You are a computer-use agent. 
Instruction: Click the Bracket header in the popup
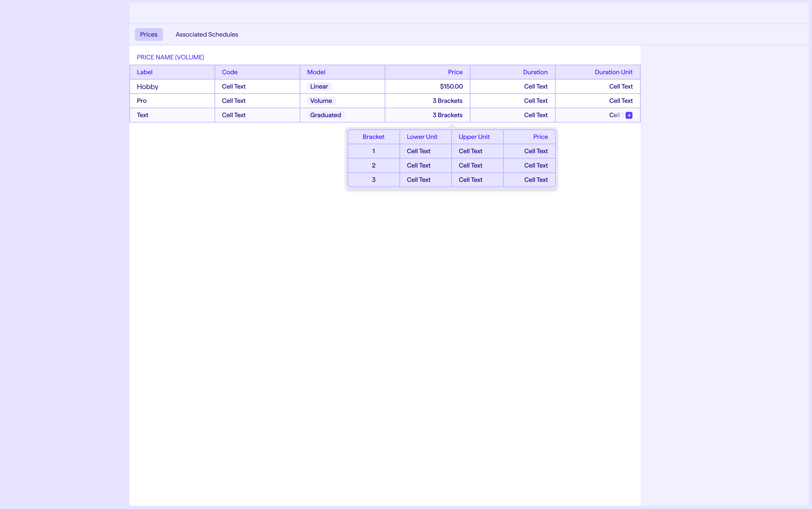[x=373, y=137]
